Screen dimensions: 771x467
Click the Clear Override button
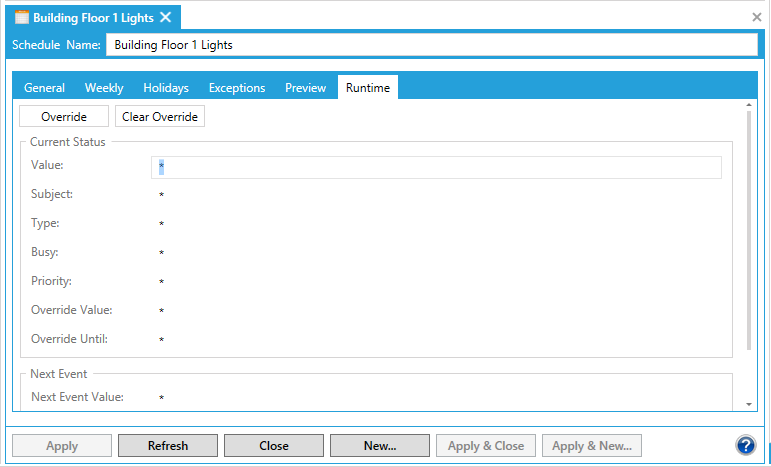[160, 117]
